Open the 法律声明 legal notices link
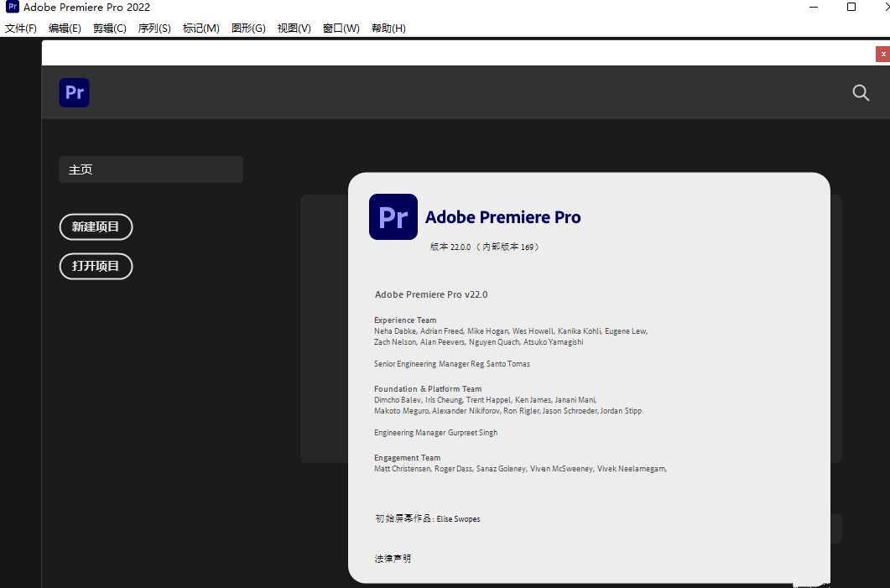Image resolution: width=890 pixels, height=588 pixels. click(393, 558)
